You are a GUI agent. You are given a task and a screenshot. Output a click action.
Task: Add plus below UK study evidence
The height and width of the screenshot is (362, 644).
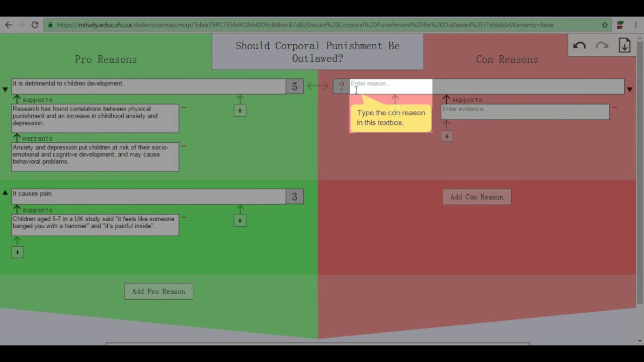click(x=17, y=252)
